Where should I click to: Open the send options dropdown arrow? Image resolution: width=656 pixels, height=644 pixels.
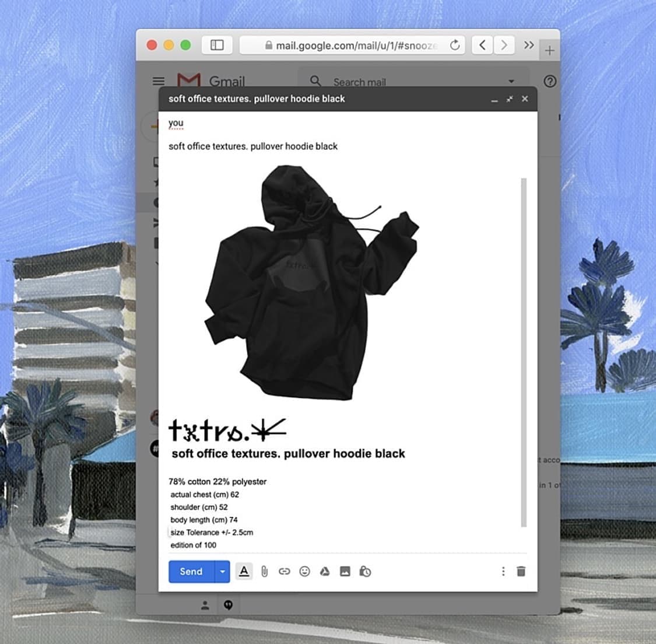[222, 572]
